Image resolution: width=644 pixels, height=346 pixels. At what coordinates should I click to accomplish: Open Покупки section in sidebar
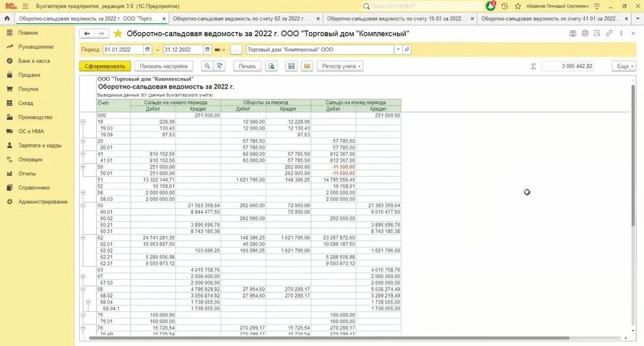(28, 89)
